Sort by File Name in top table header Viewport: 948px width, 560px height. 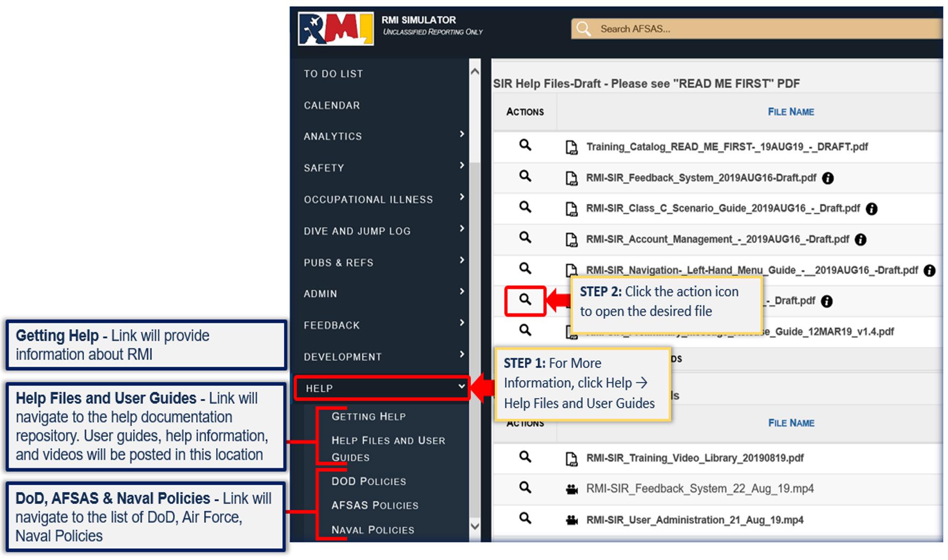(x=791, y=112)
